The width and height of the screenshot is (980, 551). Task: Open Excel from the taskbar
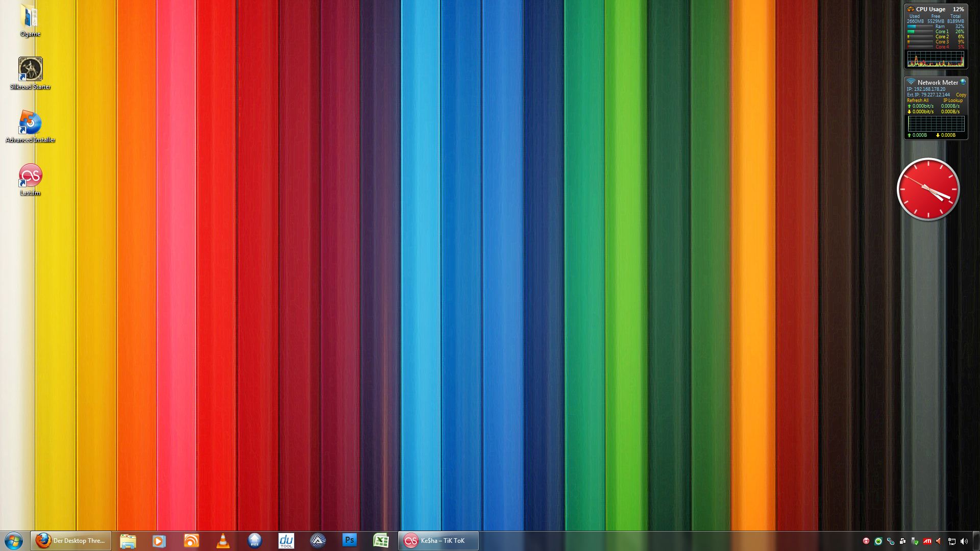pos(381,541)
